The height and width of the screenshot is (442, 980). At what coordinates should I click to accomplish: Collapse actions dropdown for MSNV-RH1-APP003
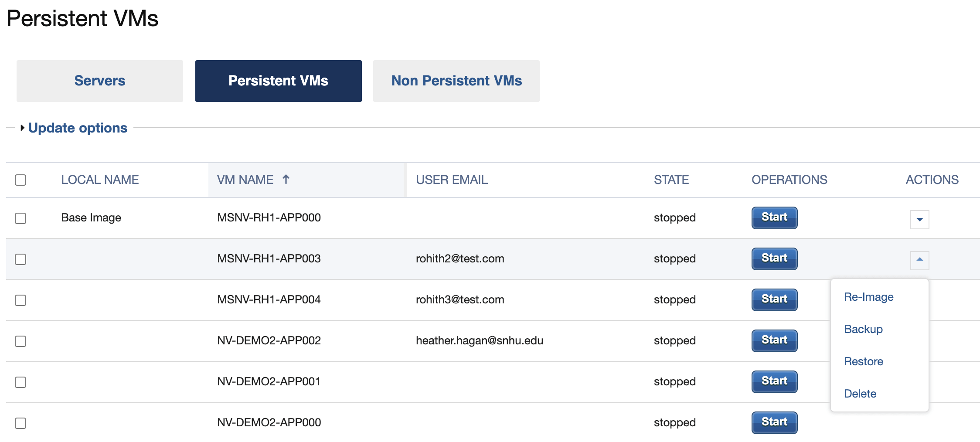pos(919,260)
